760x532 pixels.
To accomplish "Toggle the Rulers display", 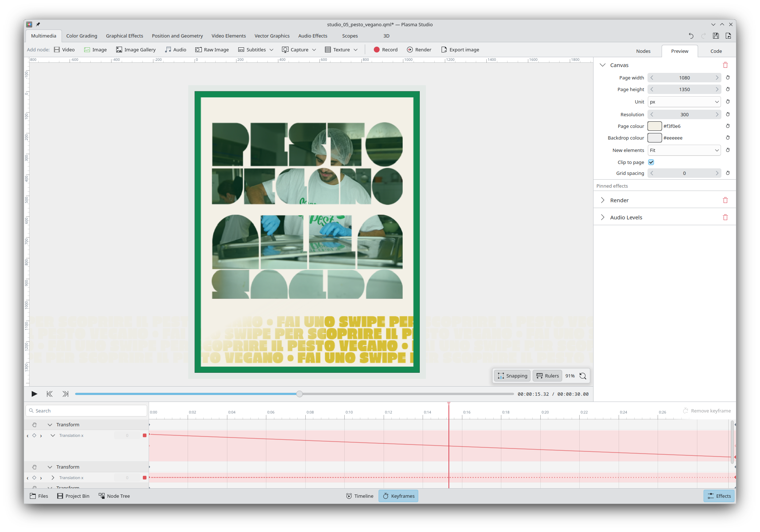I will tap(547, 376).
